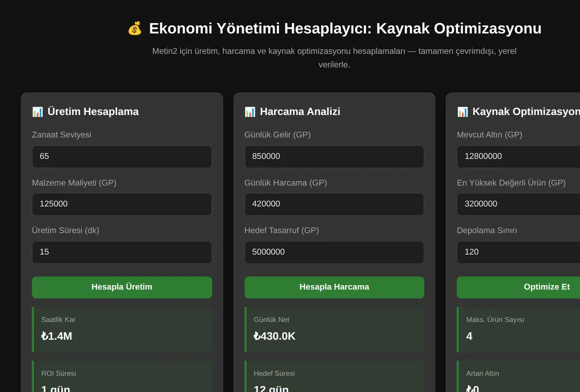Focus the Zanaat Seviyesi input field
Image resolution: width=580 pixels, height=392 pixels.
(x=122, y=157)
